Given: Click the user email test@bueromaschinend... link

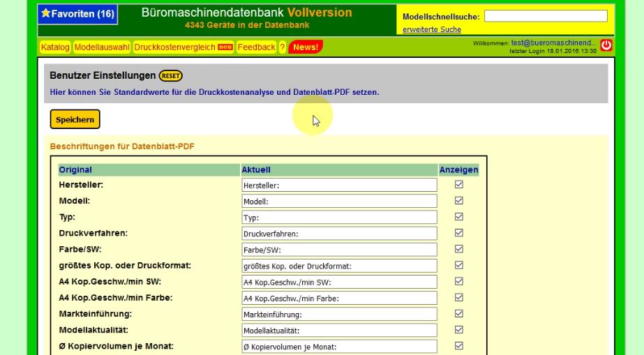Looking at the screenshot, I should click(x=553, y=43).
